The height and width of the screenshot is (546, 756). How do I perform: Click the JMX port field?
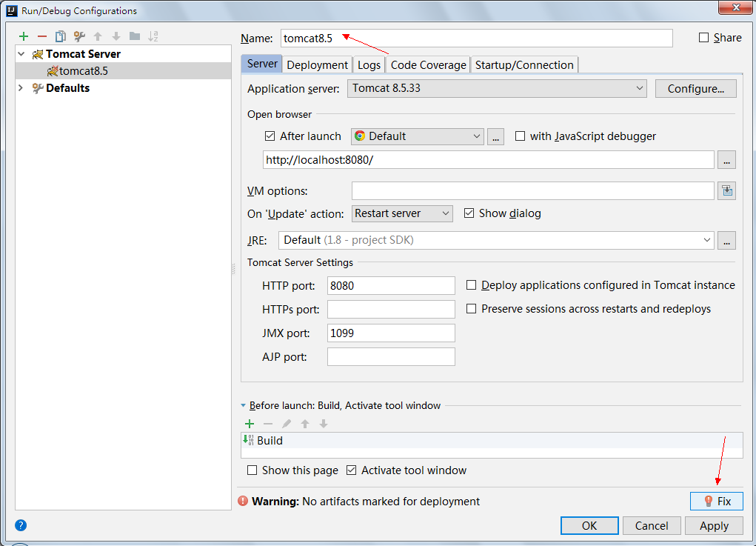[391, 333]
